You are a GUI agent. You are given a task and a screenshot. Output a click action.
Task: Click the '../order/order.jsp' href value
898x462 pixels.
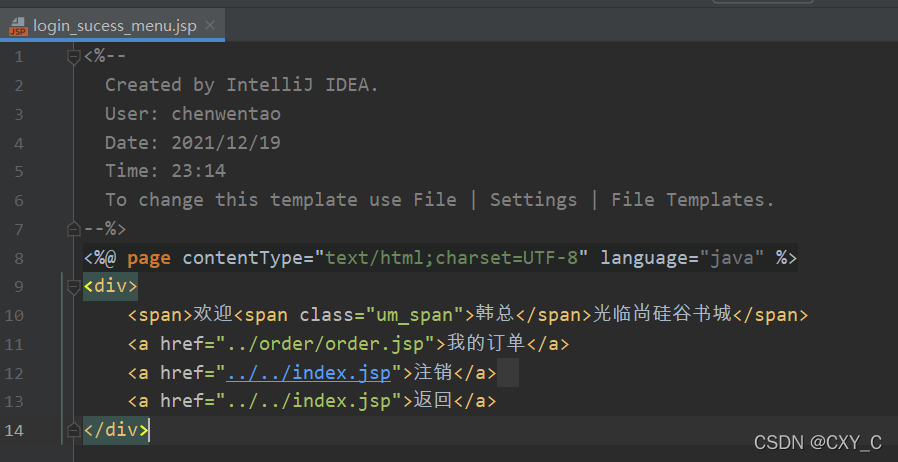click(x=325, y=344)
